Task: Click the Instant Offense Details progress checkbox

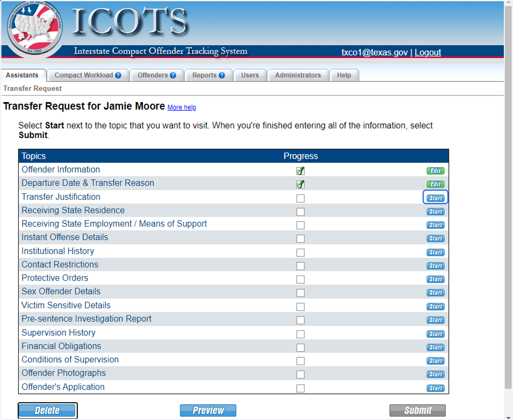Action: 301,238
